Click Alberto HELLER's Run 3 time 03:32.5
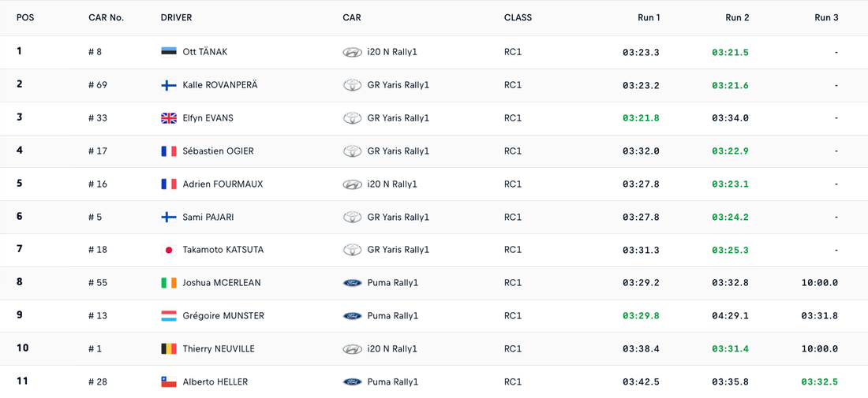Viewport: 868px width, 398px height. point(819,382)
